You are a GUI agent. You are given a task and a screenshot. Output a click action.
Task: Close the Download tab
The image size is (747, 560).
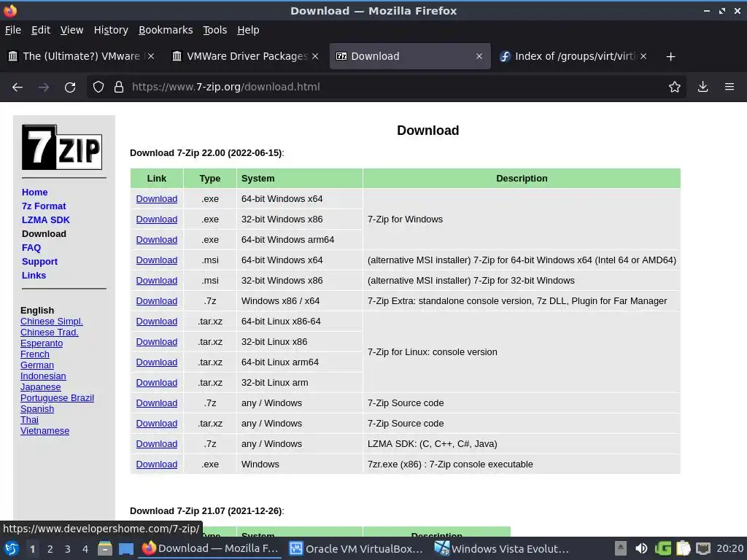(x=479, y=57)
